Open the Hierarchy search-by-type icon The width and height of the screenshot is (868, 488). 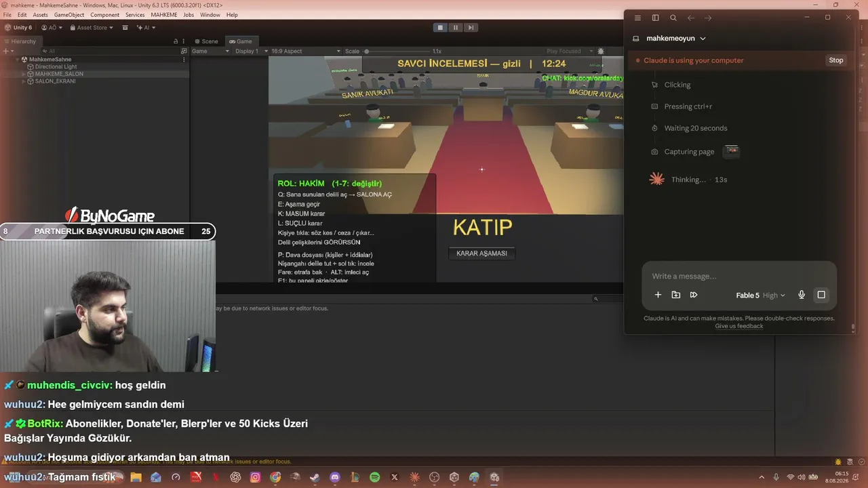[x=184, y=51]
